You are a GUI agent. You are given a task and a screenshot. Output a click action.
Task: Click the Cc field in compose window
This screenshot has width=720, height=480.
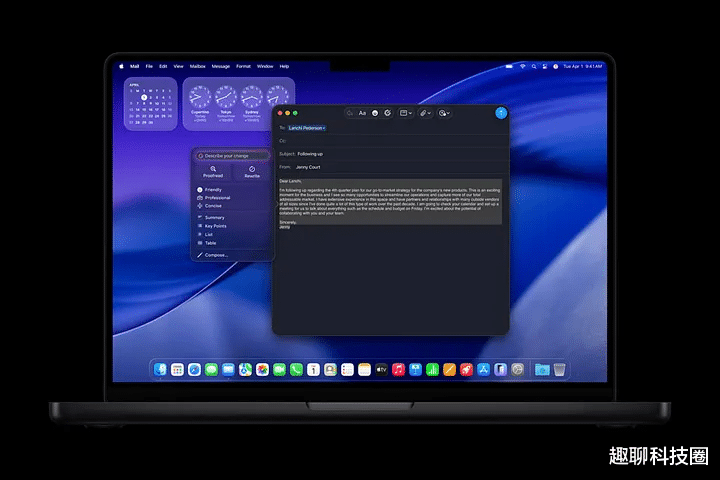390,141
